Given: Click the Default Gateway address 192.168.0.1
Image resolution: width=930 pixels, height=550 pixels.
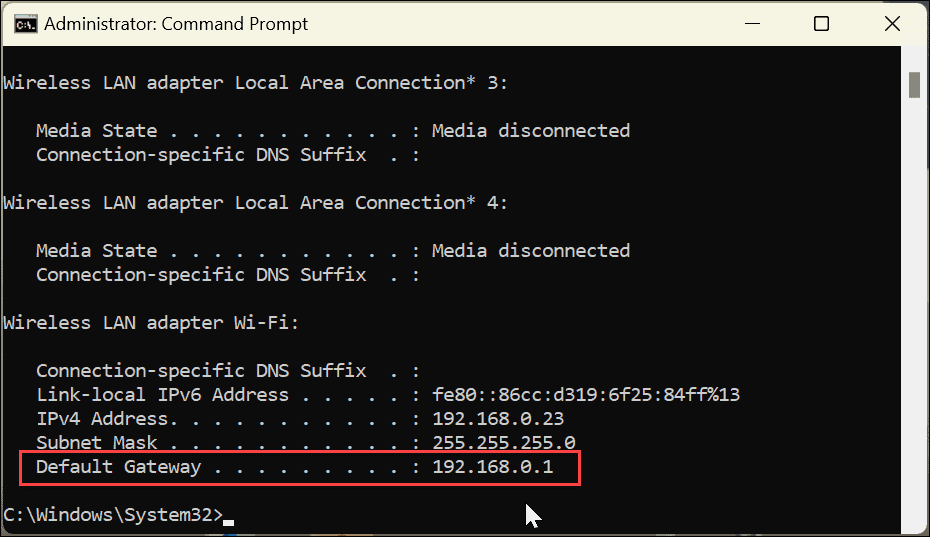Looking at the screenshot, I should pos(492,467).
